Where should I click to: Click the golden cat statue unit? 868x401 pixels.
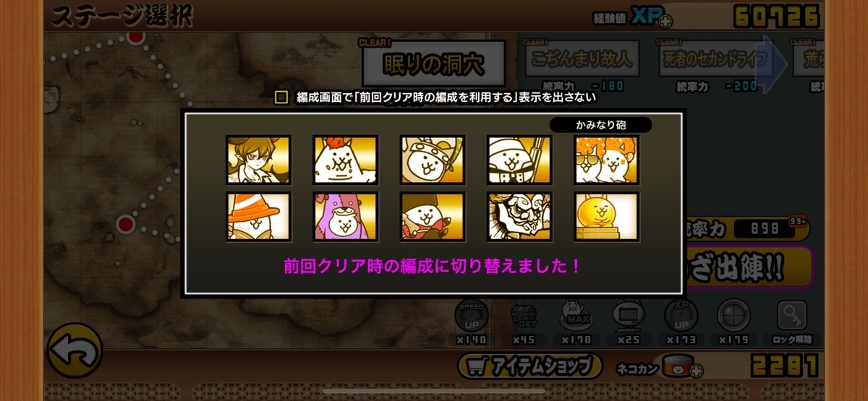(606, 216)
